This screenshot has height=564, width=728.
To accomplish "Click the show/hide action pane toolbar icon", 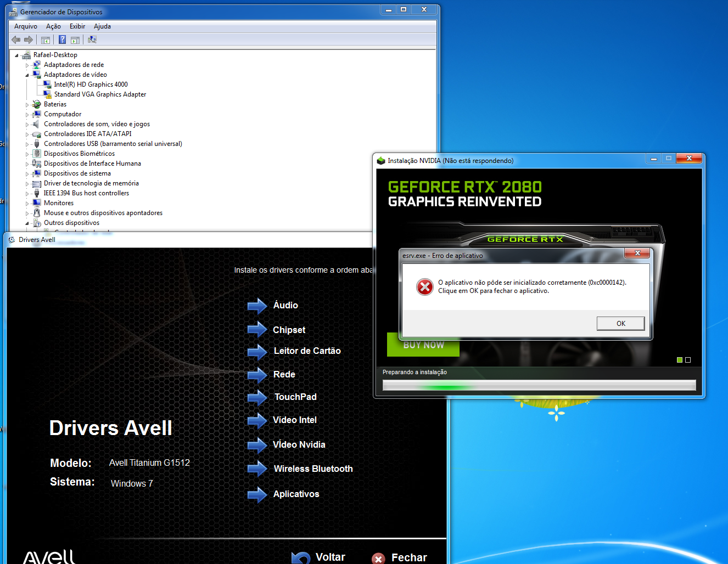I will 75,40.
